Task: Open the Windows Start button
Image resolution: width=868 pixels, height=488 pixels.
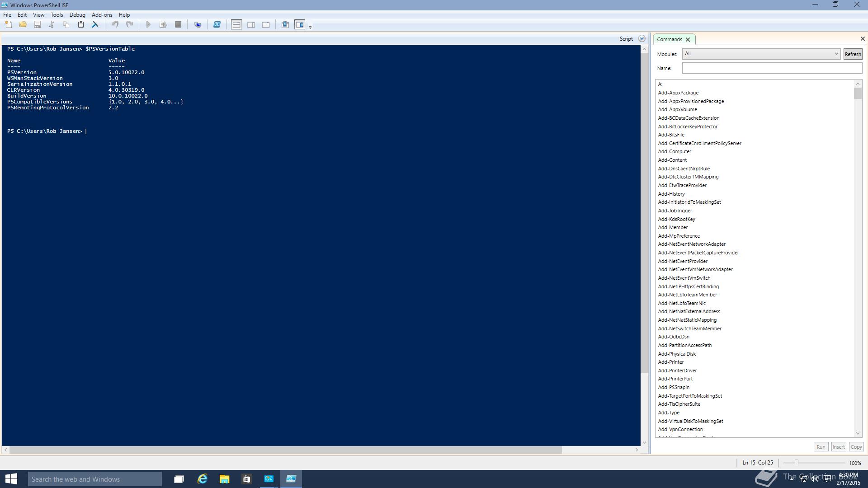Action: point(11,479)
